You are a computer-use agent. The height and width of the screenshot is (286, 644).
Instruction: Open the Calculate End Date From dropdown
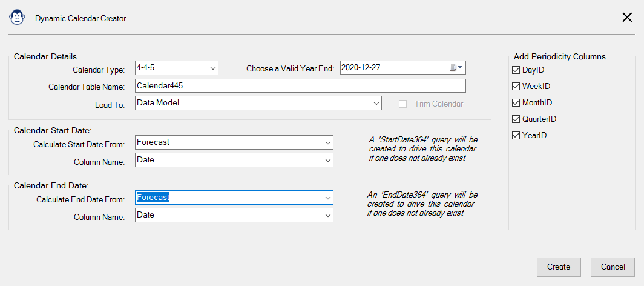coord(234,198)
